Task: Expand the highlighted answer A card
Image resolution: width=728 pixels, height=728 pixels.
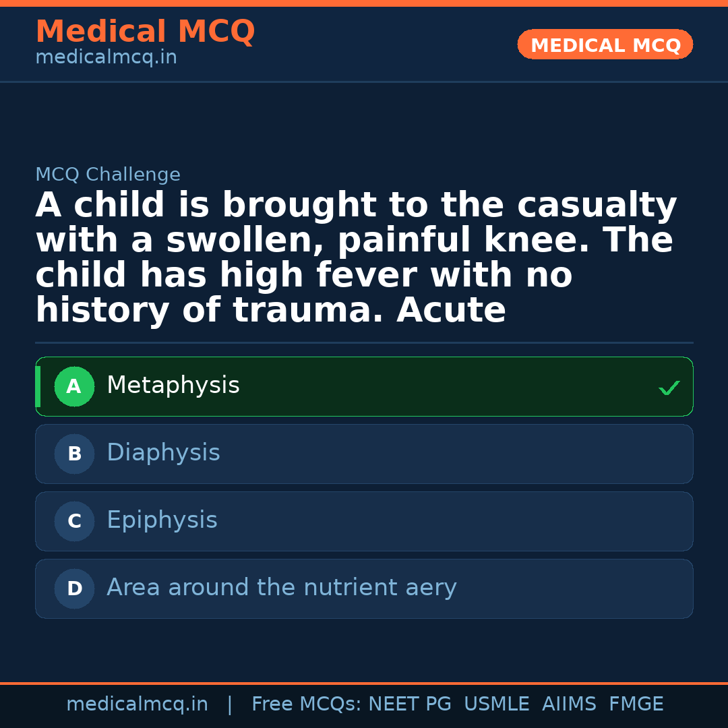Action: coord(364,386)
